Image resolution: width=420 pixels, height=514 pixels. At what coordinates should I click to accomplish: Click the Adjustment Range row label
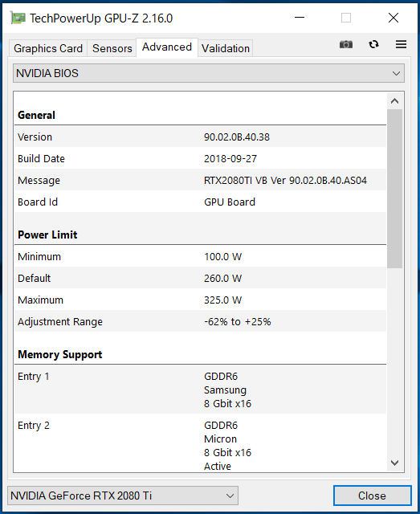click(60, 321)
